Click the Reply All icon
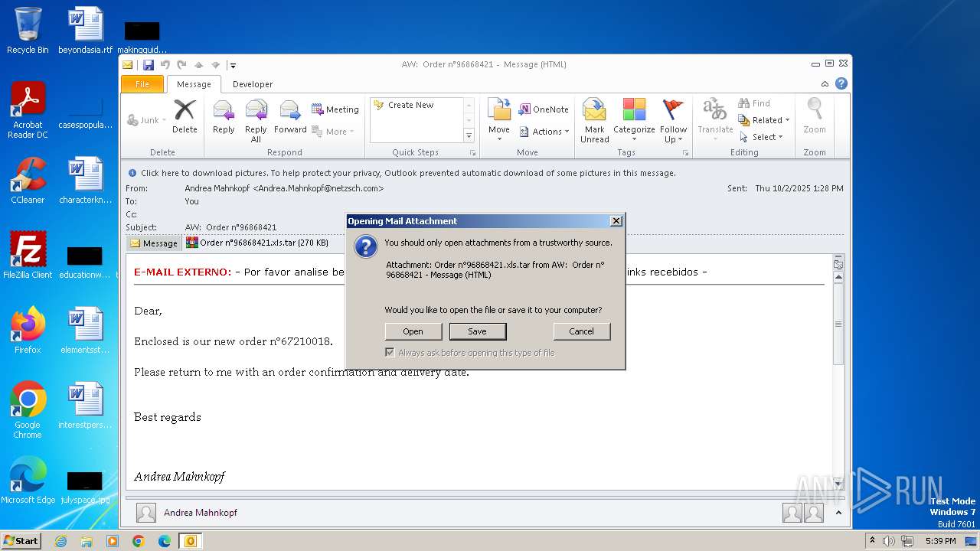Viewport: 980px width, 551px height. (x=256, y=121)
